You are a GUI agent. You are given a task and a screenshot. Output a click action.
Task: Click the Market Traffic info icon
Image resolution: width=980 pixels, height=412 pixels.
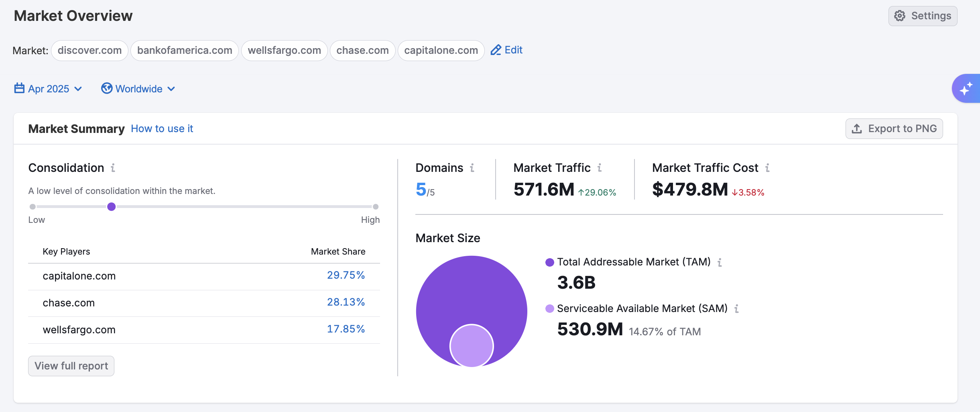coord(600,168)
